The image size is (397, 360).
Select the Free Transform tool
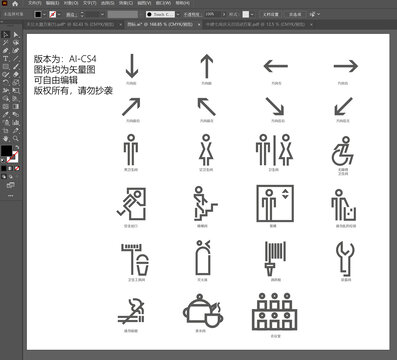tap(16, 91)
